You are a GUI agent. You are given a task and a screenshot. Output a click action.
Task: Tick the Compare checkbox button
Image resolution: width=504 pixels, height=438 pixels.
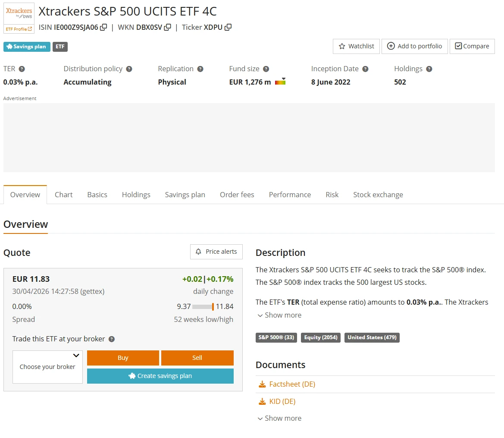(472, 46)
